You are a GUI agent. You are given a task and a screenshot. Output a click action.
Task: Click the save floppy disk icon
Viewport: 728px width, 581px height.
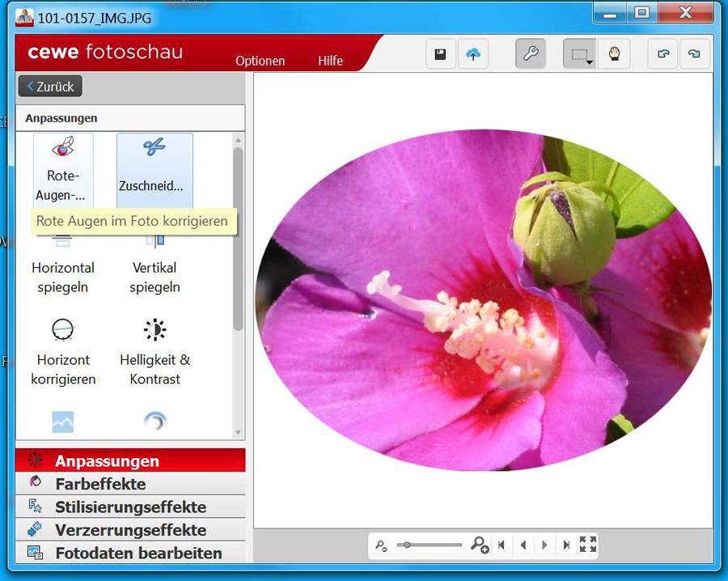pos(441,54)
